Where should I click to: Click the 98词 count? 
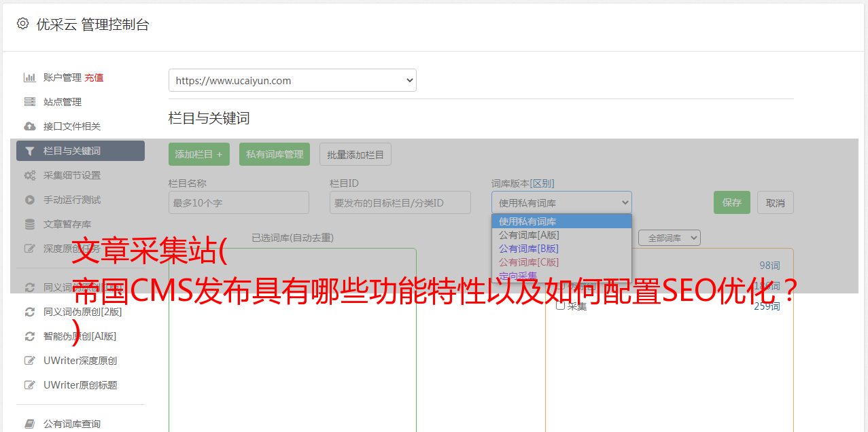pyautogui.click(x=769, y=266)
